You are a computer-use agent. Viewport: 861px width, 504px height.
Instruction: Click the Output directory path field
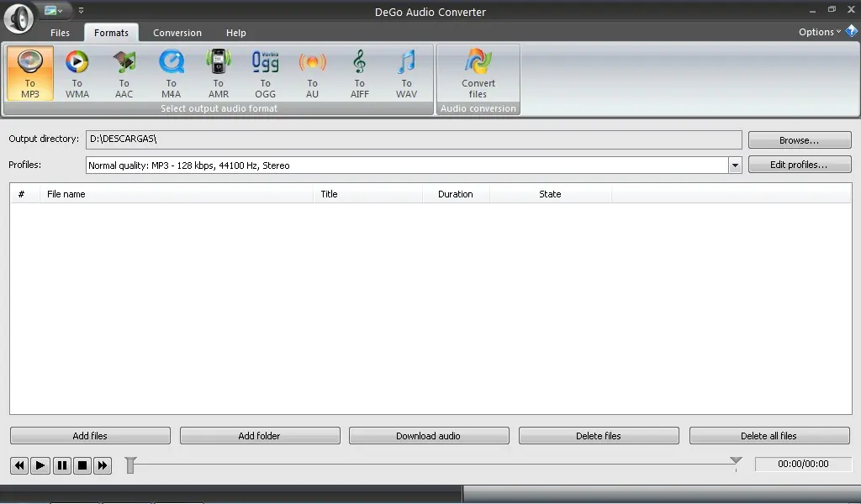tap(414, 139)
